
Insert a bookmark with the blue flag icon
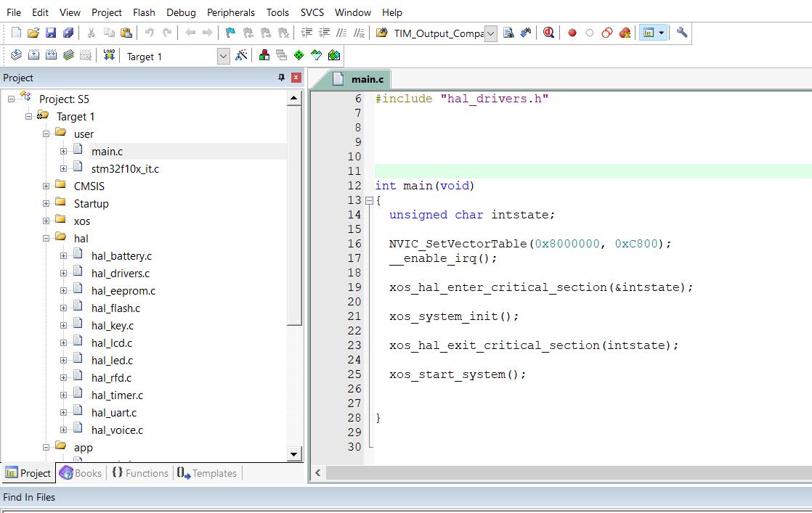(230, 33)
